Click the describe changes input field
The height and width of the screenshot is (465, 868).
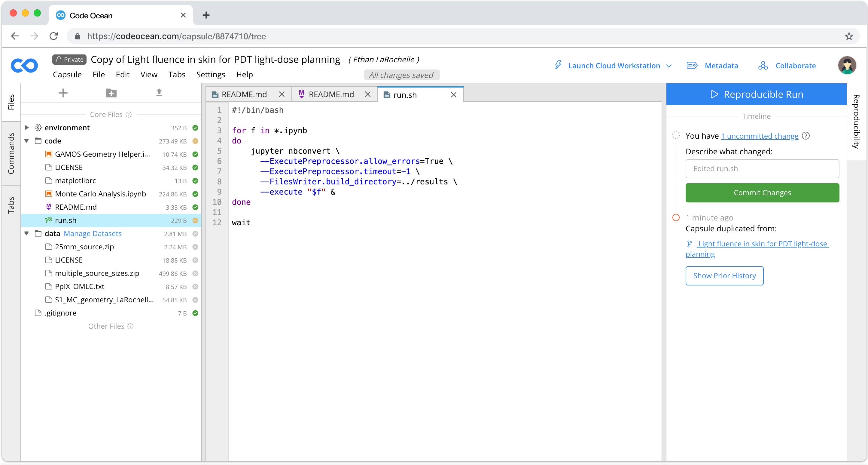762,169
